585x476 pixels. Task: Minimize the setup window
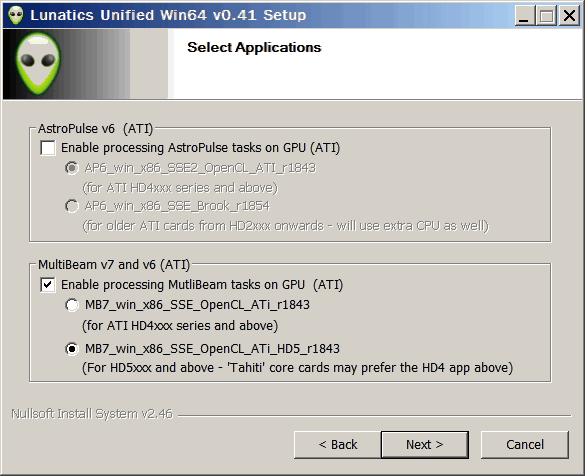coord(524,16)
